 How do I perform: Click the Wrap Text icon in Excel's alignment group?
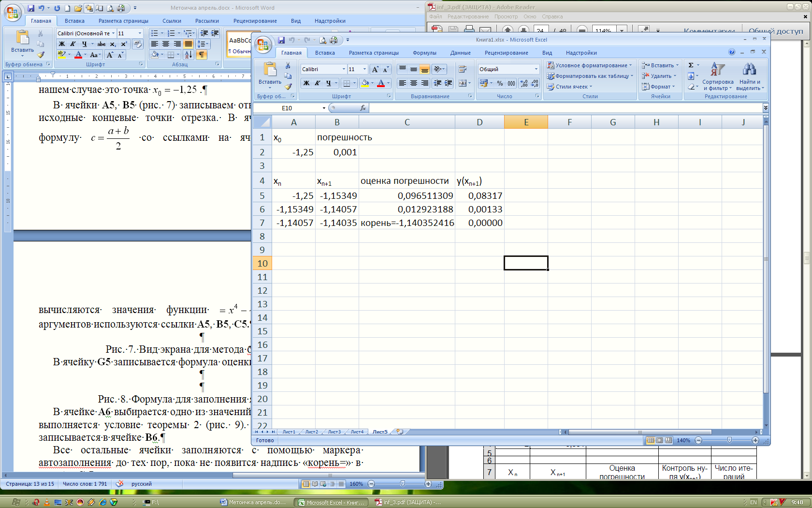click(462, 69)
